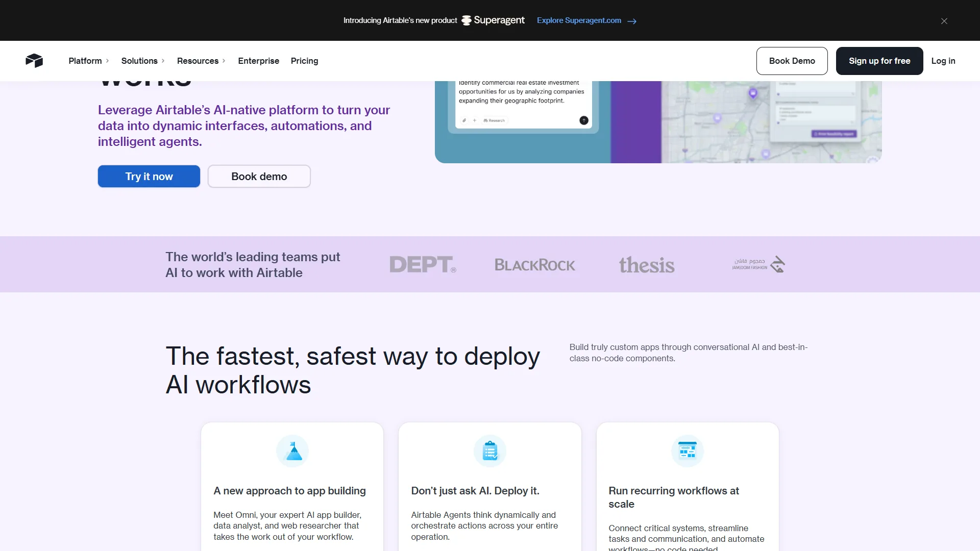Expand the Solutions menu
Screen dimensions: 980x551
[143, 61]
